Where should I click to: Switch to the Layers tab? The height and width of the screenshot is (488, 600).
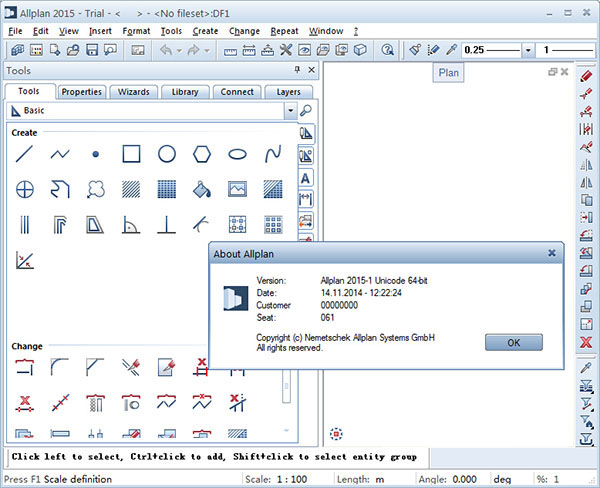click(289, 92)
